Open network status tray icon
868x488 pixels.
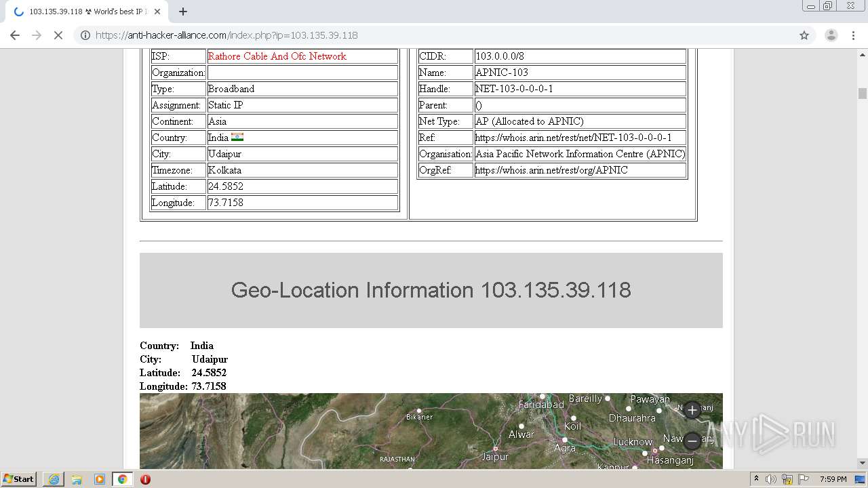click(x=787, y=479)
